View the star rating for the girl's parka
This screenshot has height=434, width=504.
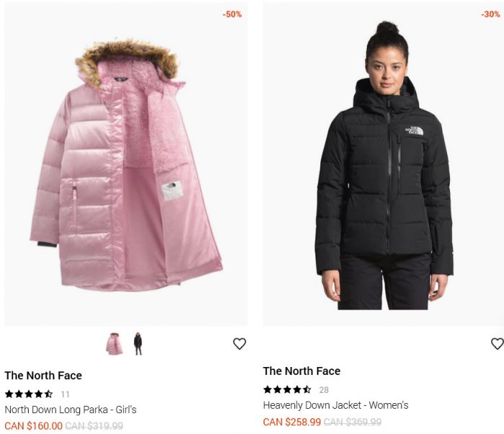[29, 394]
